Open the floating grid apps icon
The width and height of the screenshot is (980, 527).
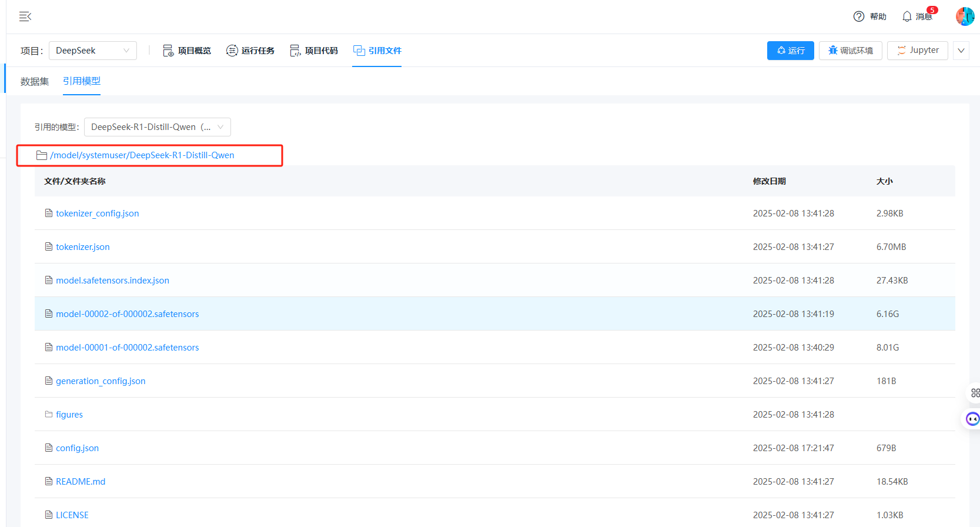975,393
